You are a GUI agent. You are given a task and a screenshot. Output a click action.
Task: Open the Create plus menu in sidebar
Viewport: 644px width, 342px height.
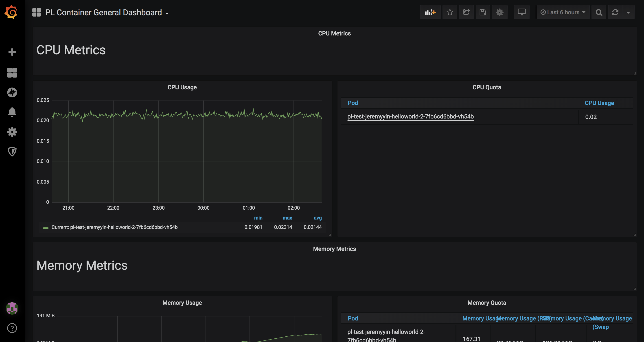(x=12, y=52)
